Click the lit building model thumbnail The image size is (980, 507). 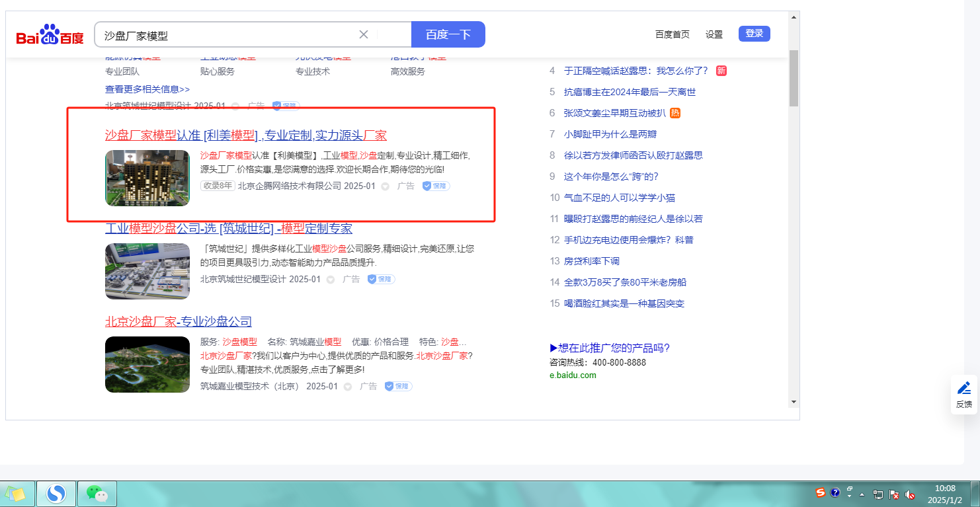click(x=147, y=178)
